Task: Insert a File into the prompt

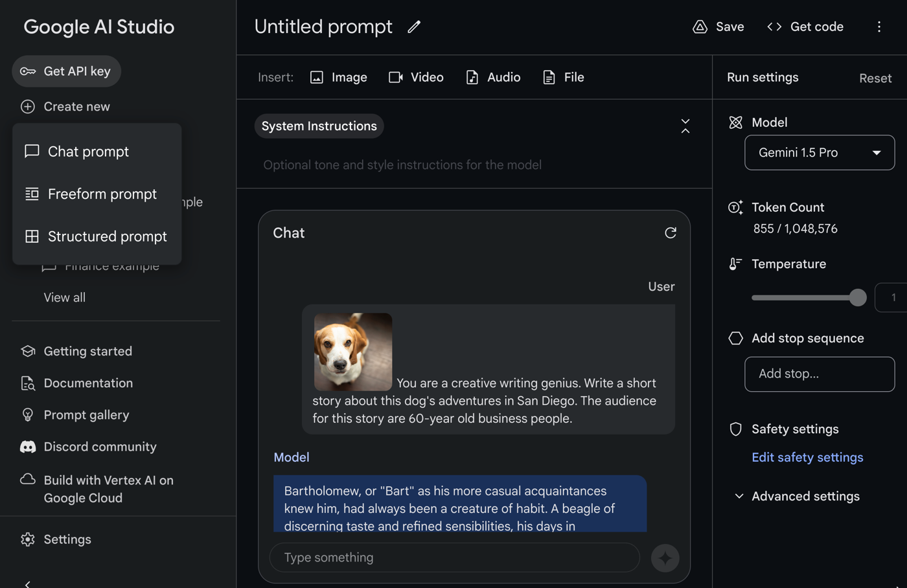Action: pos(564,78)
